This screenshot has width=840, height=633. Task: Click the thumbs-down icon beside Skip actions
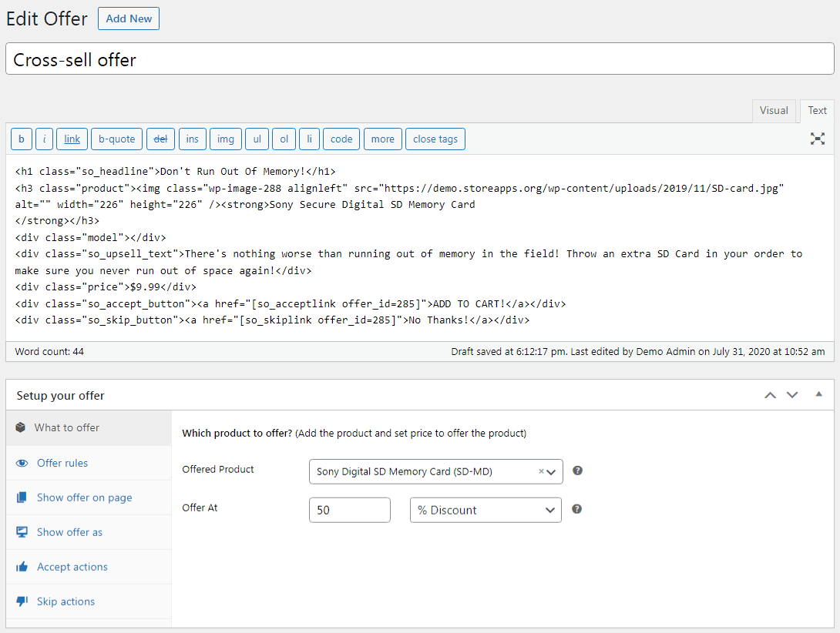tap(22, 601)
